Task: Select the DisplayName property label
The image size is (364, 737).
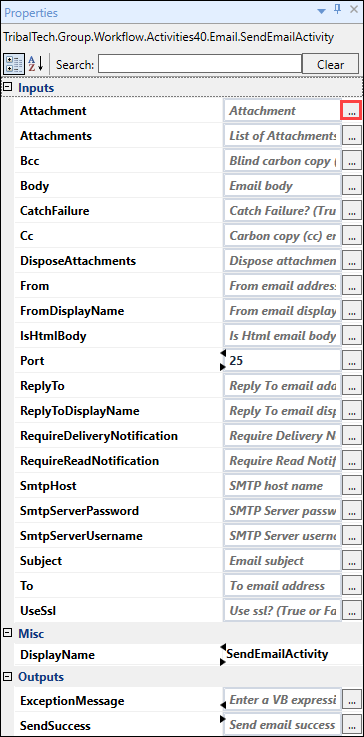Action: (x=57, y=655)
